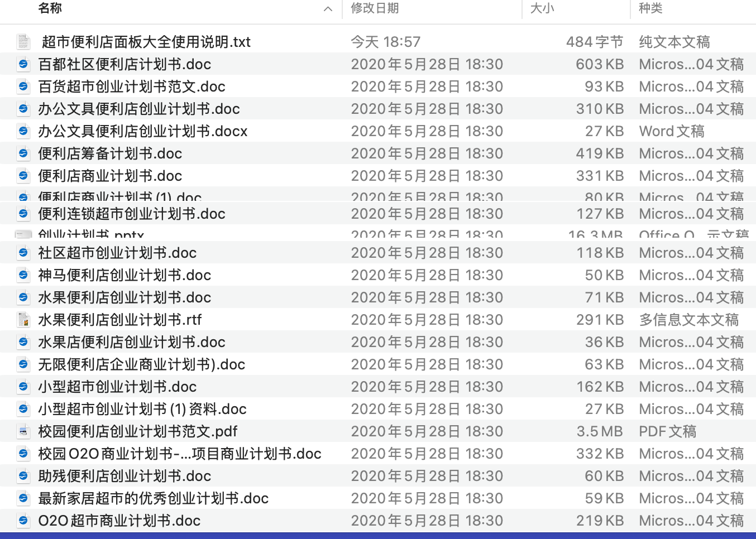
Task: Toggle sort order using the 名称 column arrow
Action: (x=328, y=8)
